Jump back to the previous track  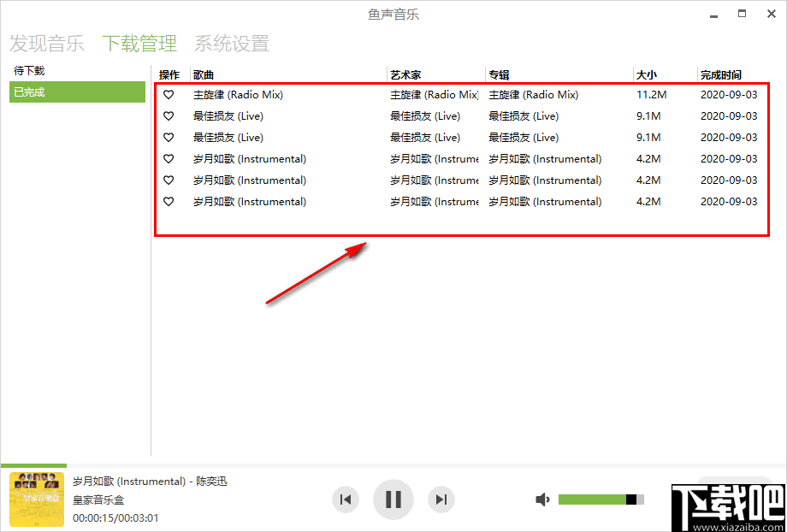point(346,499)
